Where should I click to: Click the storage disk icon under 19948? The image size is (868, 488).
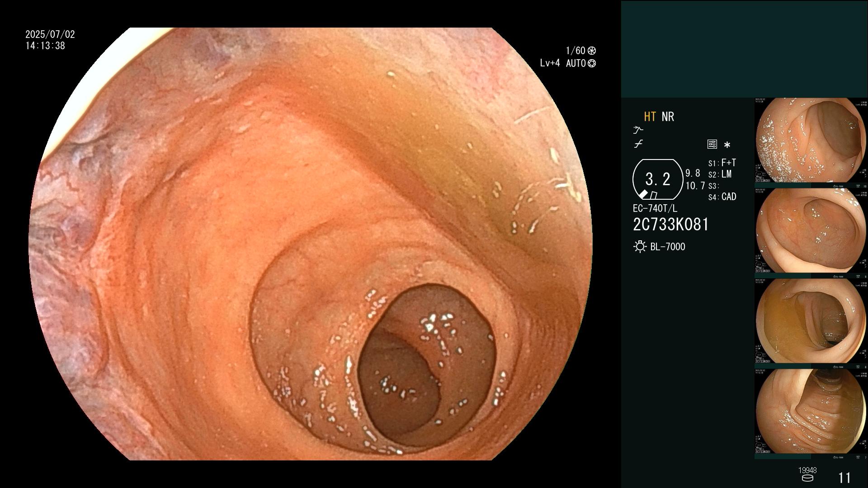click(807, 478)
